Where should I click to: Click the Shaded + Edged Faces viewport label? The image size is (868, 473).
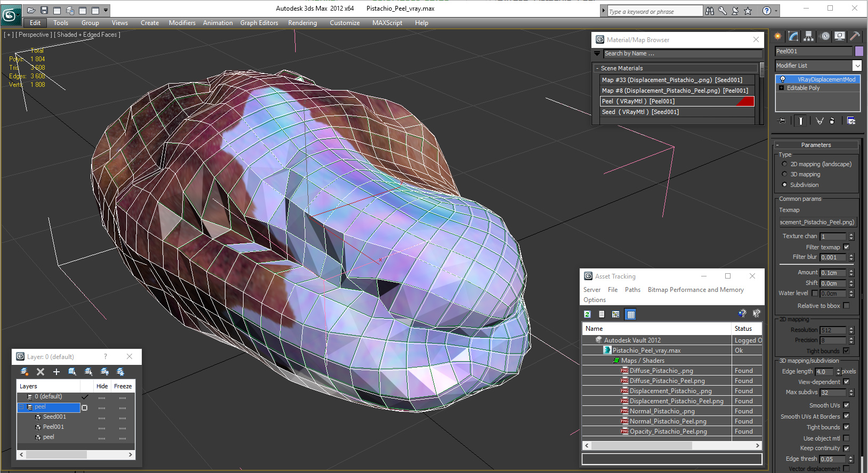[x=88, y=35]
